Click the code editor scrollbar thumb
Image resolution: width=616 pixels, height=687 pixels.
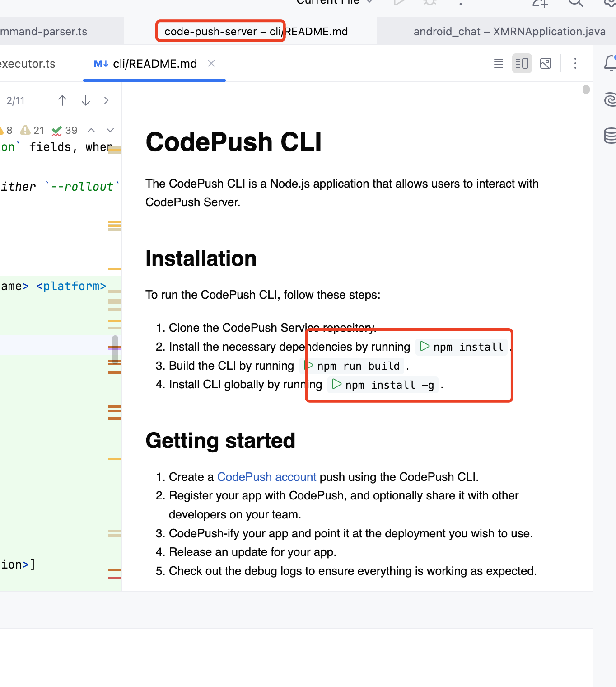click(115, 349)
